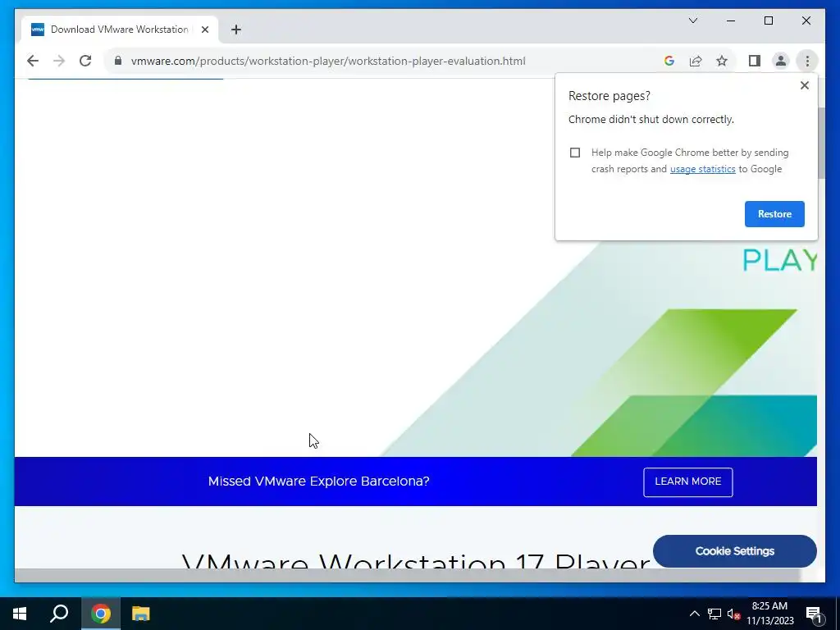Dismiss the Restore pages popup
Screen dimensions: 840x630
point(804,85)
